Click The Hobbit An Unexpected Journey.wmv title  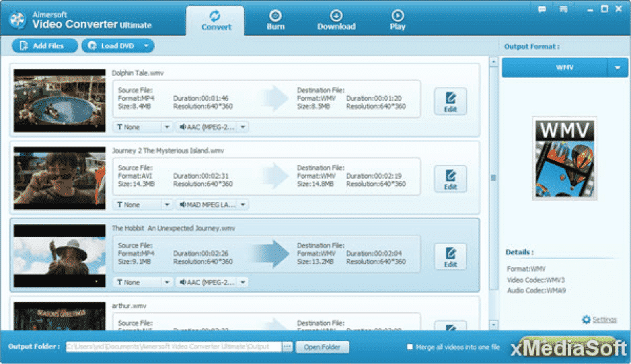(174, 228)
